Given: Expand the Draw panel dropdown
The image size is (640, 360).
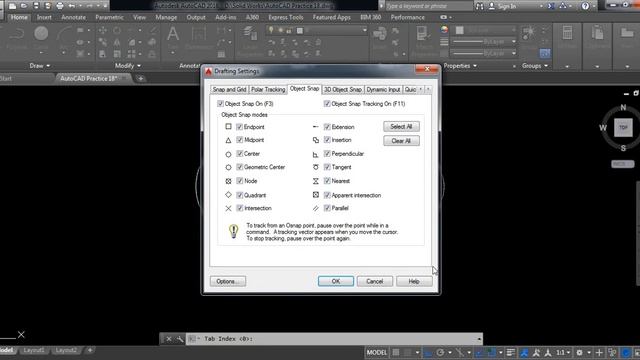Looking at the screenshot, I should [40, 66].
